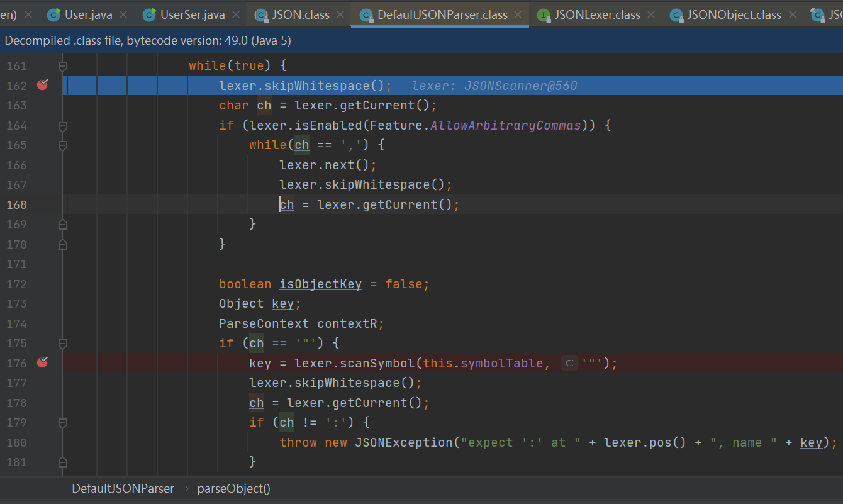The width and height of the screenshot is (843, 504).
Task: Switch to the UserSer.java tab
Action: [193, 14]
